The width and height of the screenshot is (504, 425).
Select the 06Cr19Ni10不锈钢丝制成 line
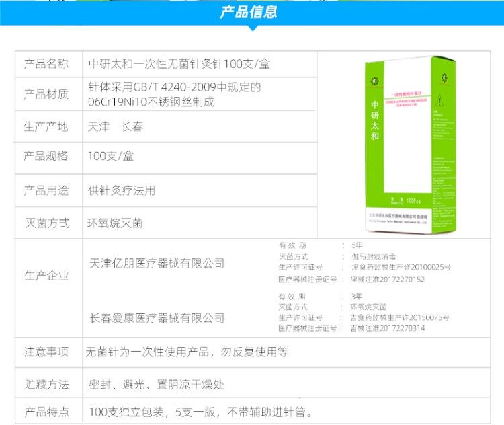[151, 102]
